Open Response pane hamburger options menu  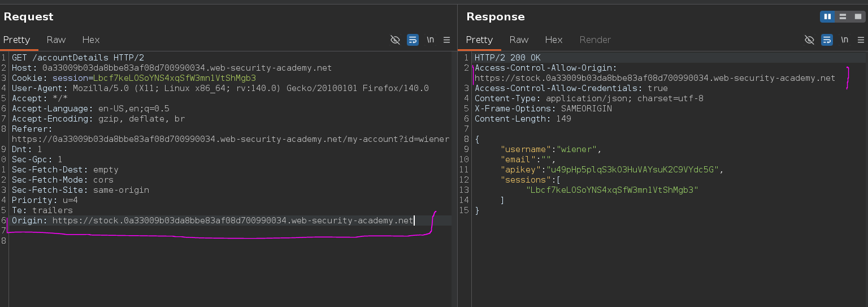coord(861,40)
